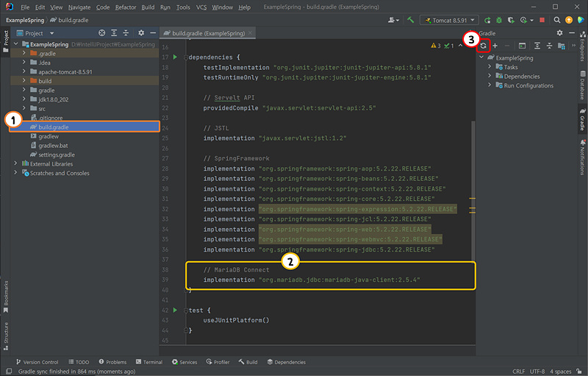588x376 pixels.
Task: Expand Run Configurations node
Action: 490,85
